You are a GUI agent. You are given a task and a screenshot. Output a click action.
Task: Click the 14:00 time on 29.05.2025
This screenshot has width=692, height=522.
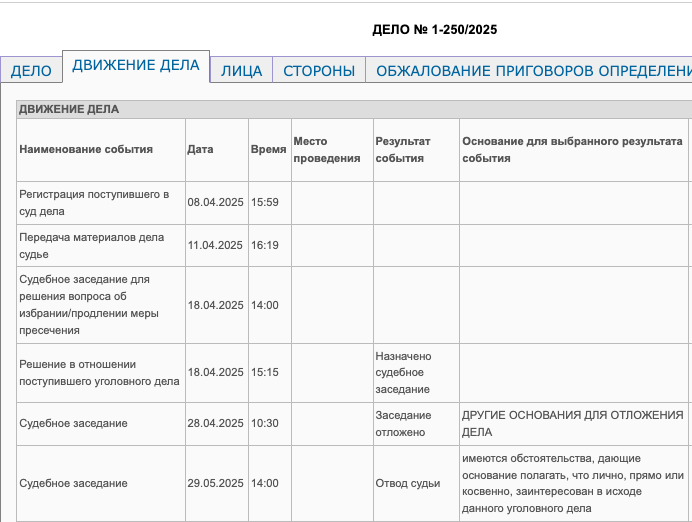coord(265,483)
